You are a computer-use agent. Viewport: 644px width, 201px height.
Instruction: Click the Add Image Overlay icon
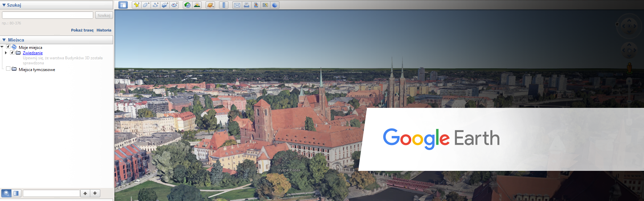(165, 5)
